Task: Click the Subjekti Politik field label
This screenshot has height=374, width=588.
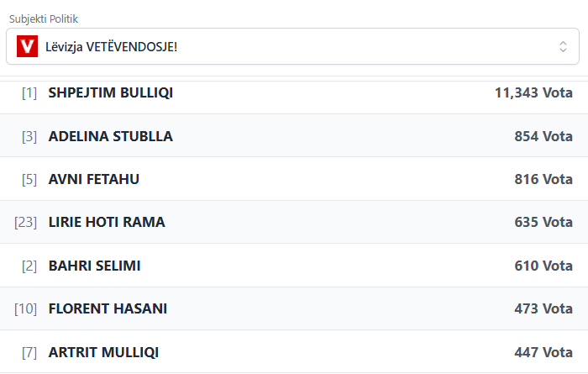Action: (x=50, y=18)
